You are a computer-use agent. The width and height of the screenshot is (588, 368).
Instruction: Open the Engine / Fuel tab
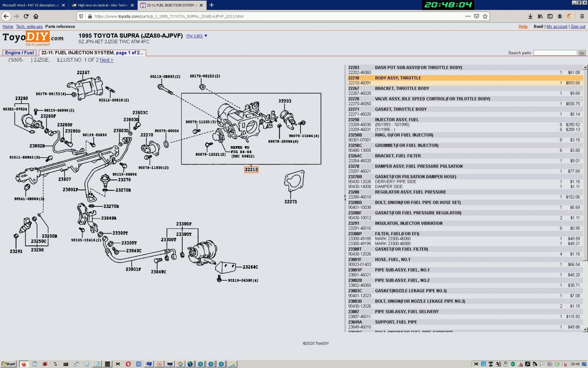pos(19,53)
